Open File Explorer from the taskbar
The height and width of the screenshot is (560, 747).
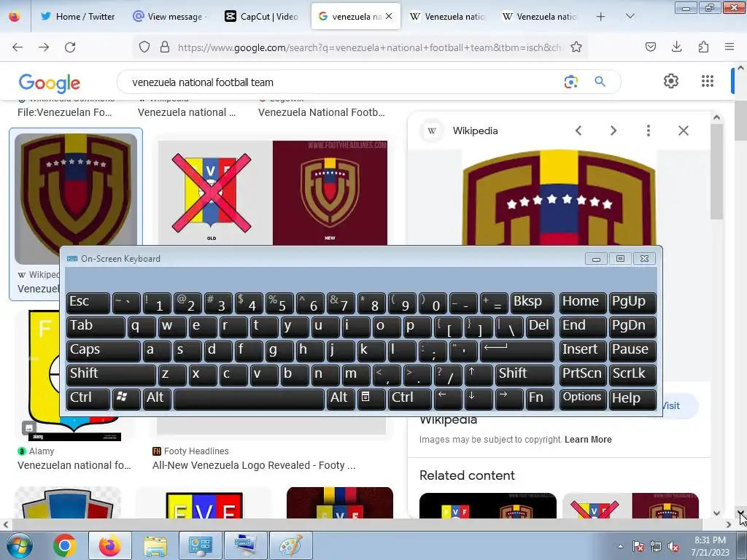click(x=155, y=545)
